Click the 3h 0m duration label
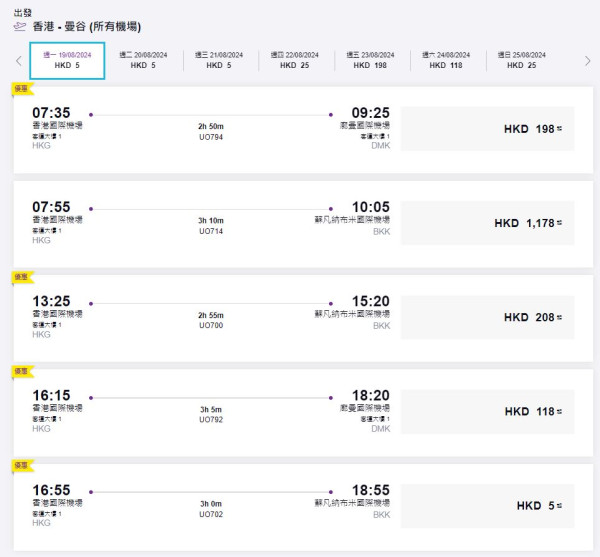 point(211,504)
